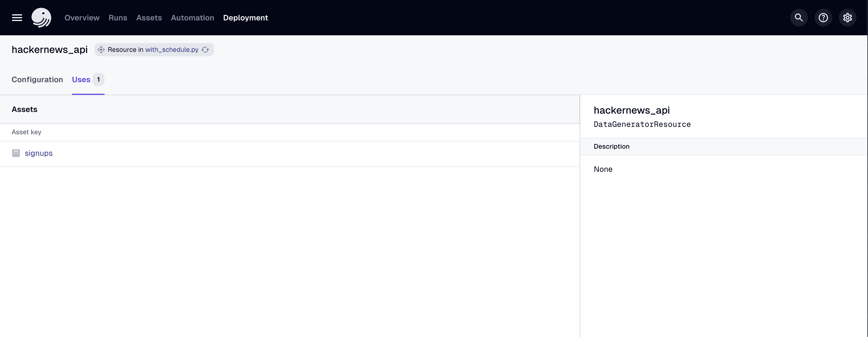Open global search
Image resolution: width=868 pixels, height=337 pixels.
tap(798, 18)
